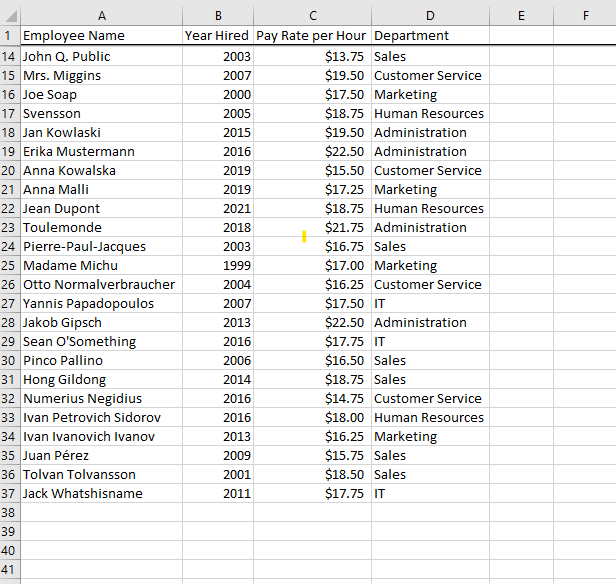Select row 14 header
This screenshot has width=616, height=584.
click(x=10, y=57)
